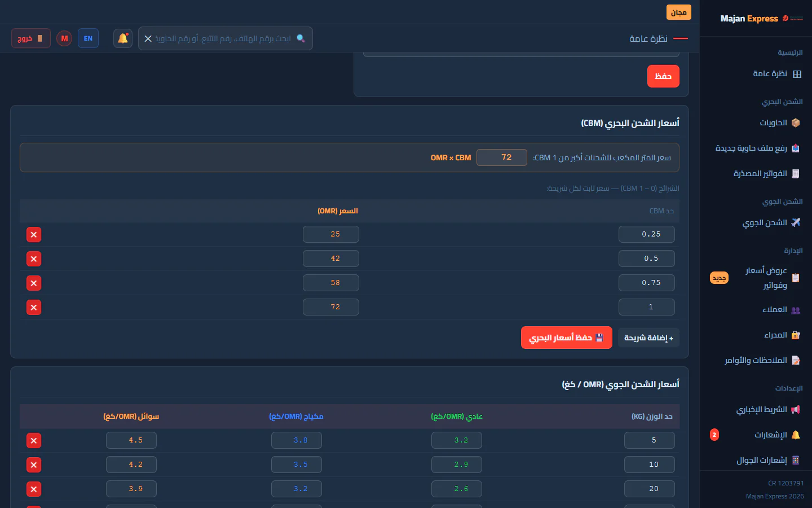Click the box icon beside الحاويات
The image size is (812, 508).
click(796, 122)
